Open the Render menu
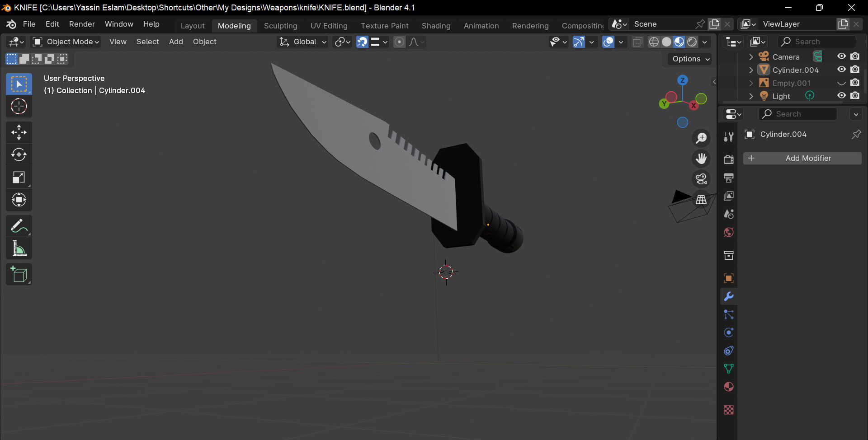The width and height of the screenshot is (868, 440). [82, 24]
